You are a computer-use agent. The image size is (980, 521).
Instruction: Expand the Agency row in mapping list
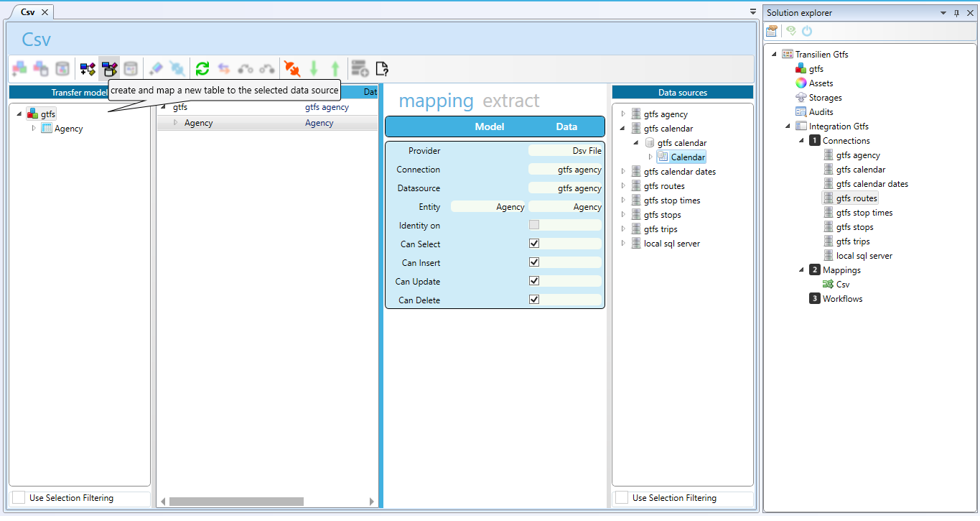[x=176, y=123]
